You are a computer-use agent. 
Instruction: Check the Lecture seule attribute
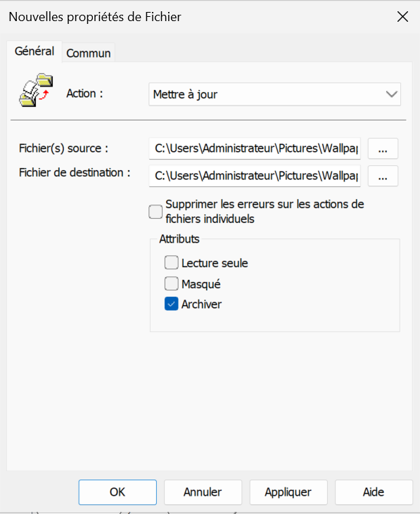pyautogui.click(x=172, y=262)
